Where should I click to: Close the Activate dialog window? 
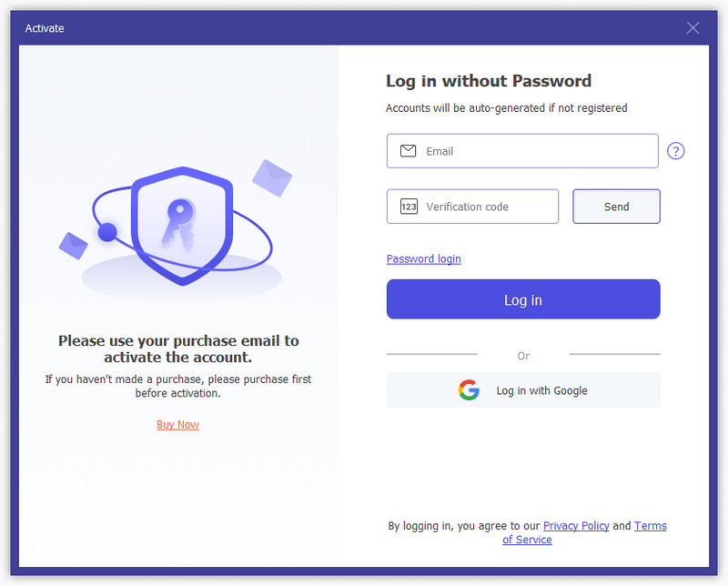693,28
